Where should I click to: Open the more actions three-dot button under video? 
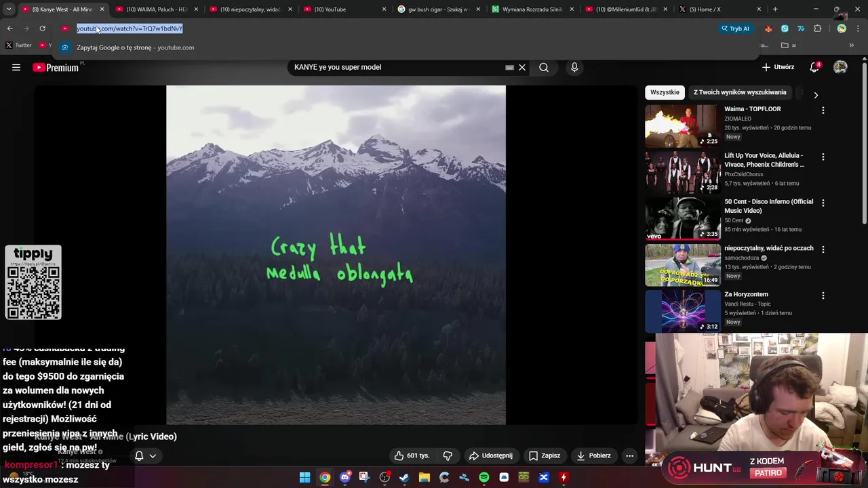(629, 455)
